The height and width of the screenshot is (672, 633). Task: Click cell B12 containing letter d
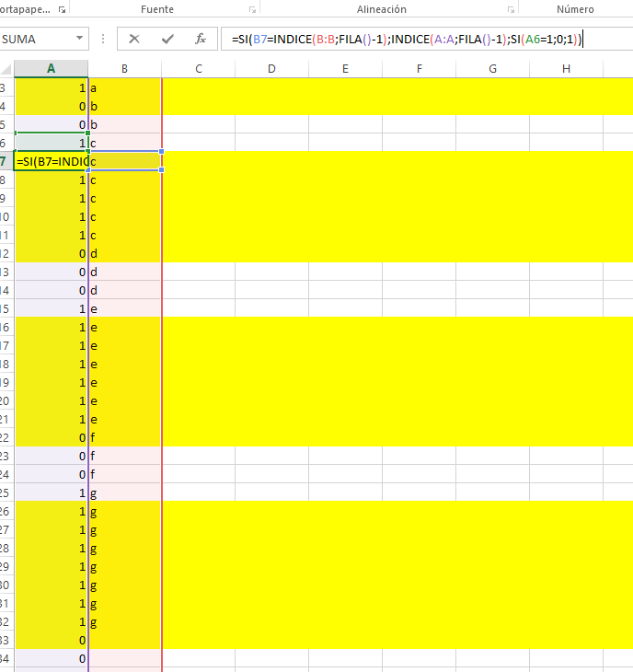coord(124,254)
